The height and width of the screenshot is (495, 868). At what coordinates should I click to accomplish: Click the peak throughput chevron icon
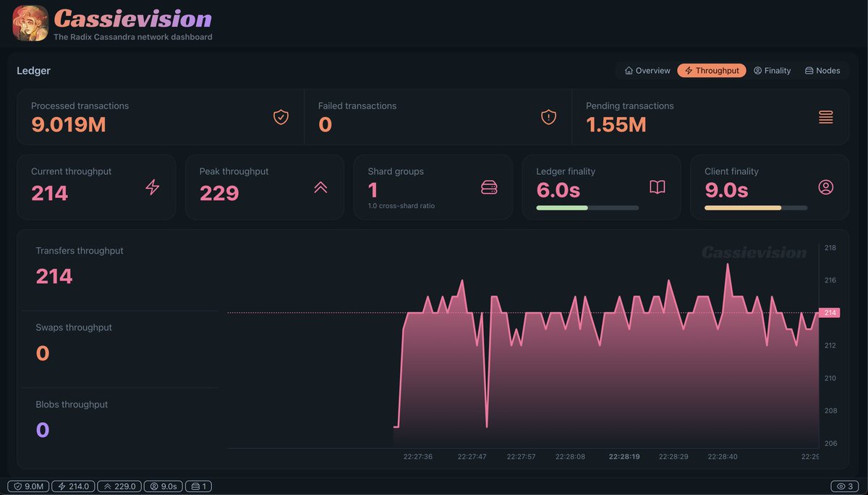320,186
